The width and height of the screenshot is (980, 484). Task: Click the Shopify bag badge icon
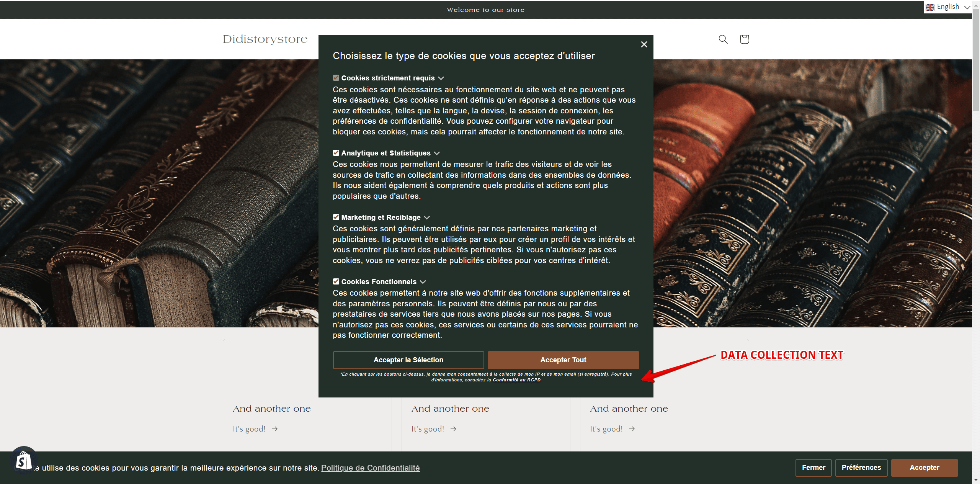[x=24, y=461]
